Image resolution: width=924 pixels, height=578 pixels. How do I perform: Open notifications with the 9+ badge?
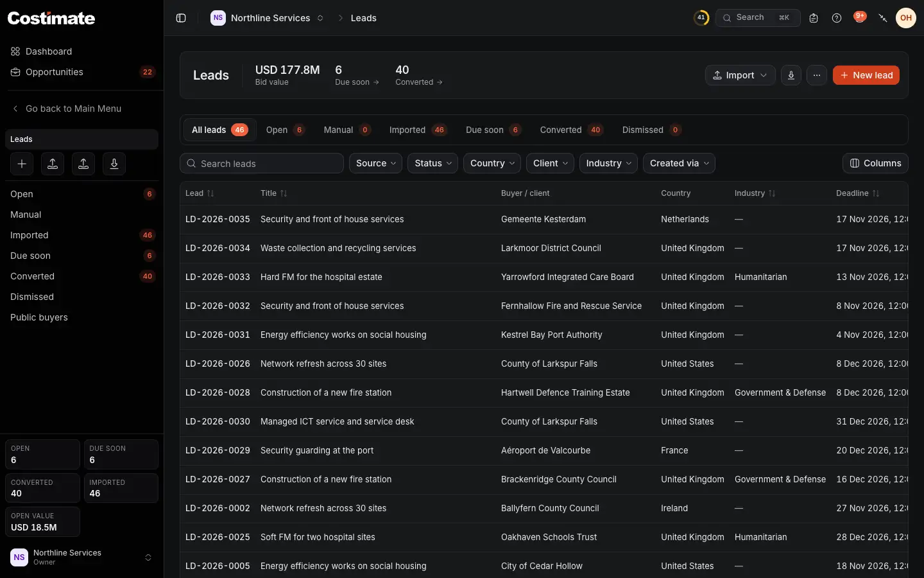coord(860,17)
